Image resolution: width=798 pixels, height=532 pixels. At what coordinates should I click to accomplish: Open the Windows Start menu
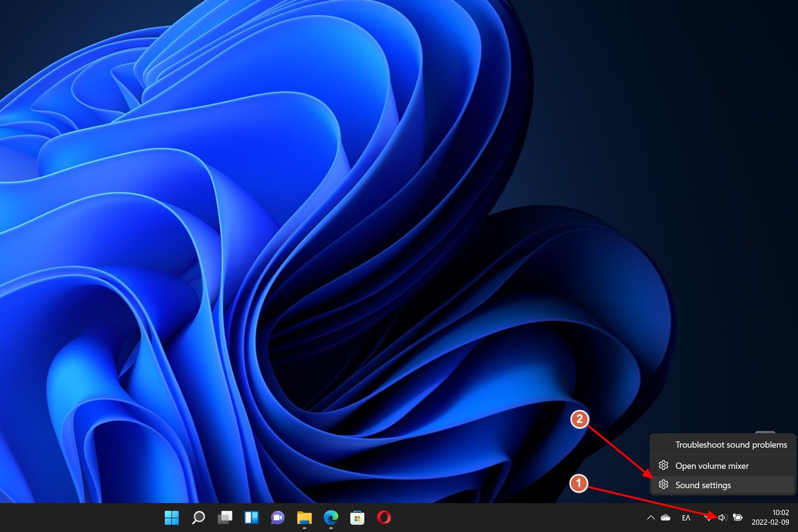coord(172,518)
